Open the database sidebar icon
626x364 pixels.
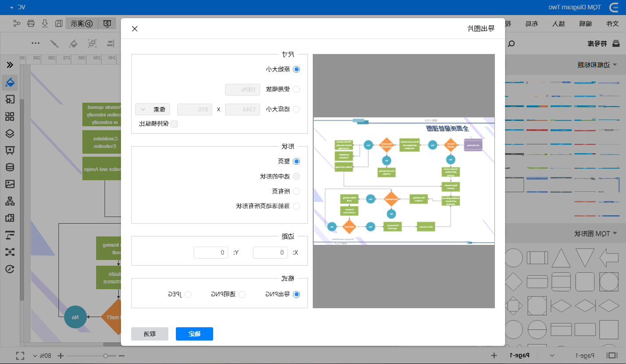pos(10,167)
